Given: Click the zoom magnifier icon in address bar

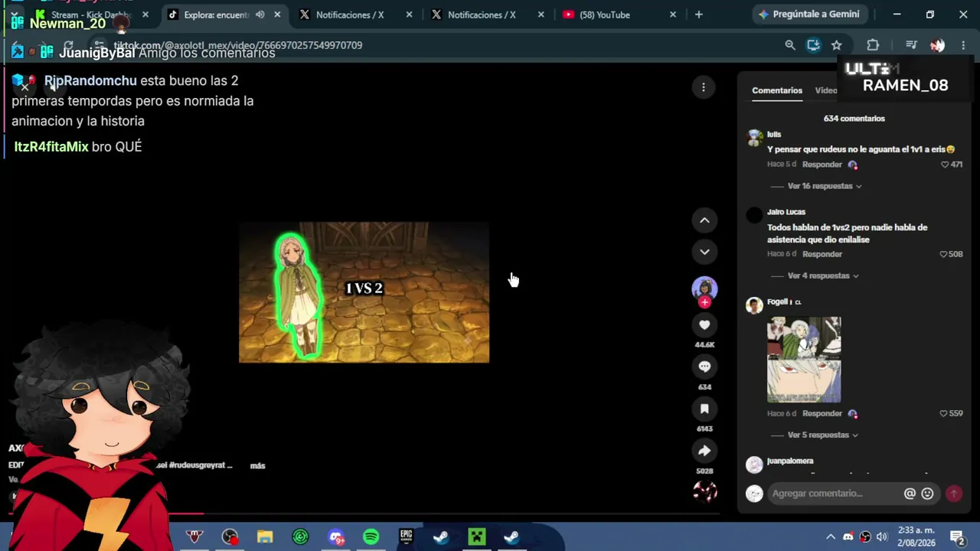Looking at the screenshot, I should click(x=790, y=45).
